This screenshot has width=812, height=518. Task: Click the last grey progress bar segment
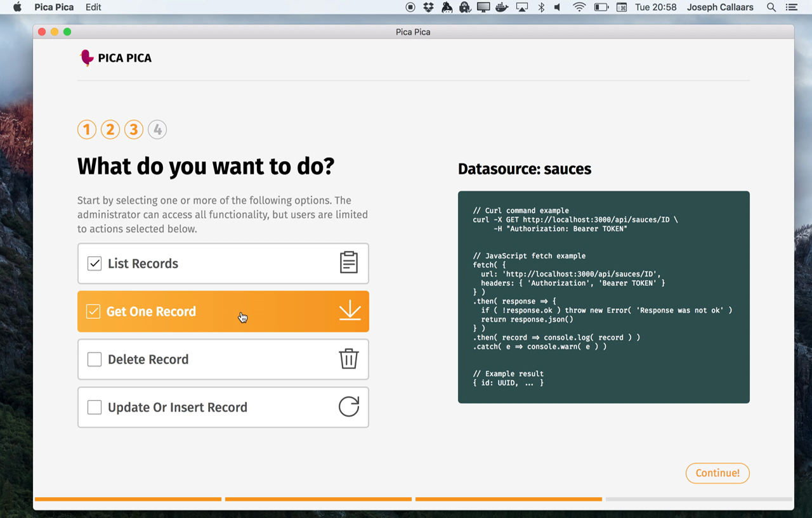(x=698, y=499)
